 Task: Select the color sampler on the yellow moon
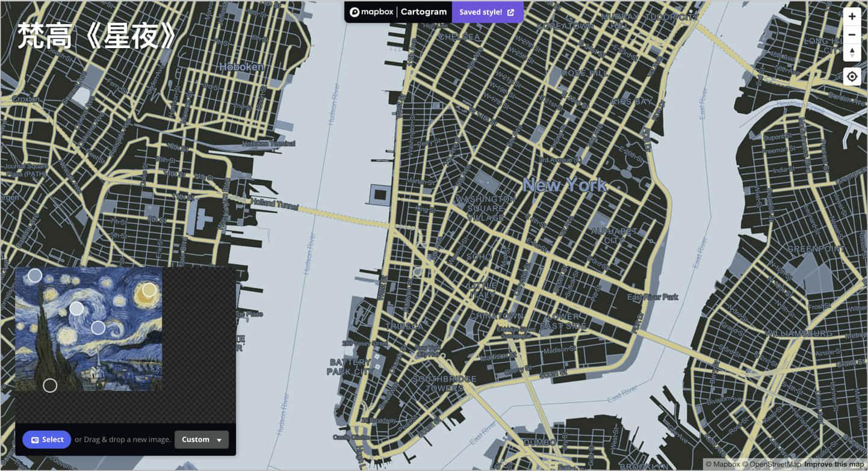[149, 290]
